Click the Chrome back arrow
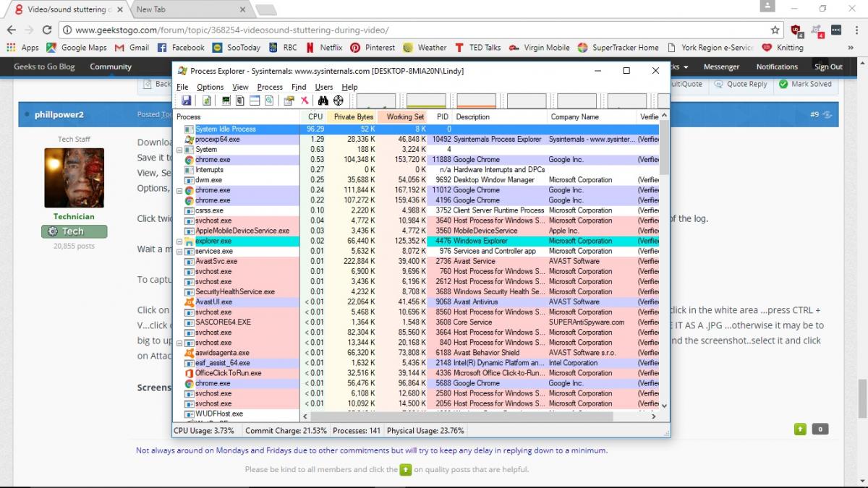This screenshot has width=868, height=488. [x=11, y=30]
